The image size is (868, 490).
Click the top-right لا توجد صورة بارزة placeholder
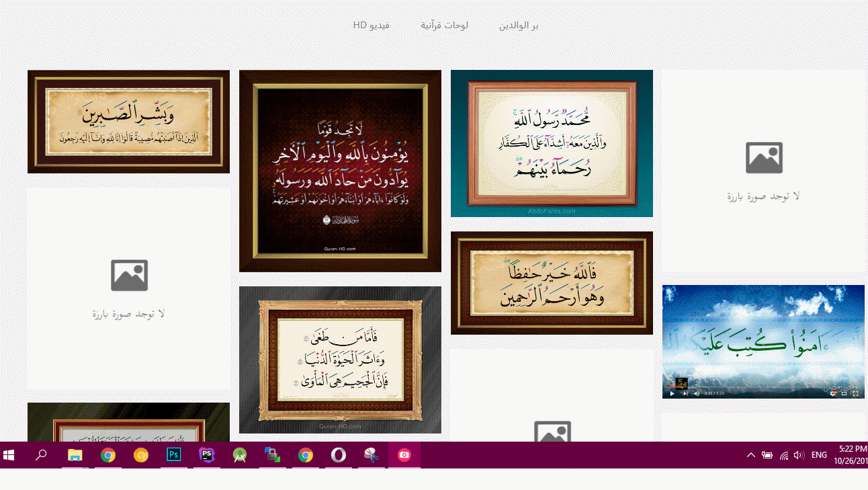click(x=763, y=171)
